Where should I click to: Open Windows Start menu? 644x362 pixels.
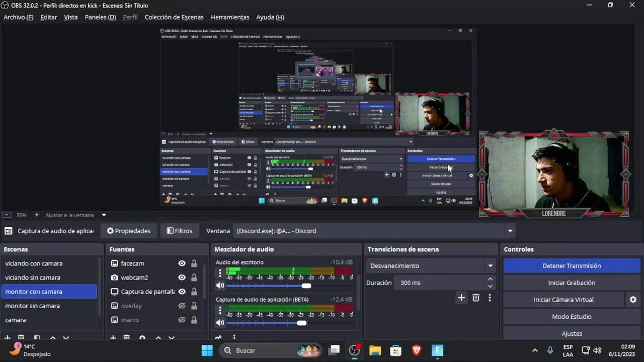coord(207,350)
